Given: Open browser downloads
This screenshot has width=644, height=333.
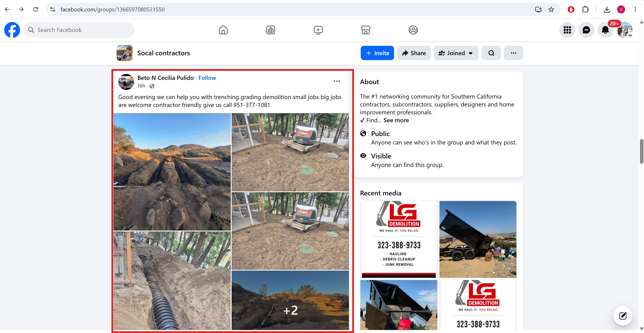Looking at the screenshot, I should click(x=606, y=9).
